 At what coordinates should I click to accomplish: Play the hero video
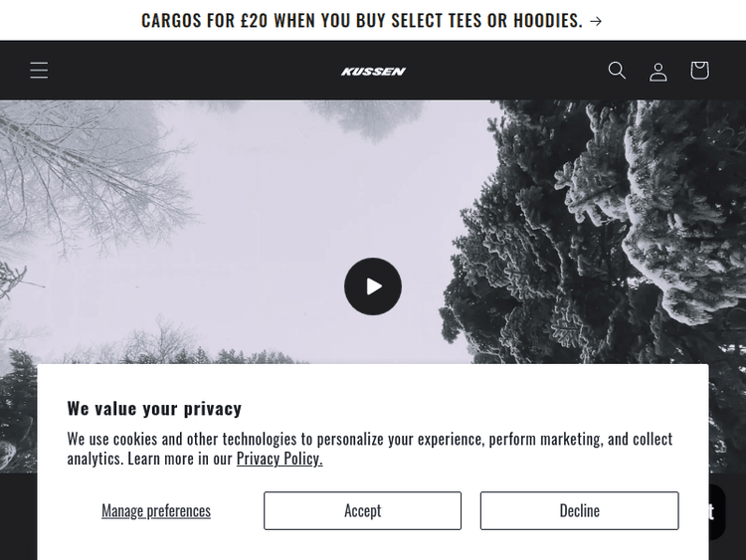coord(373,286)
